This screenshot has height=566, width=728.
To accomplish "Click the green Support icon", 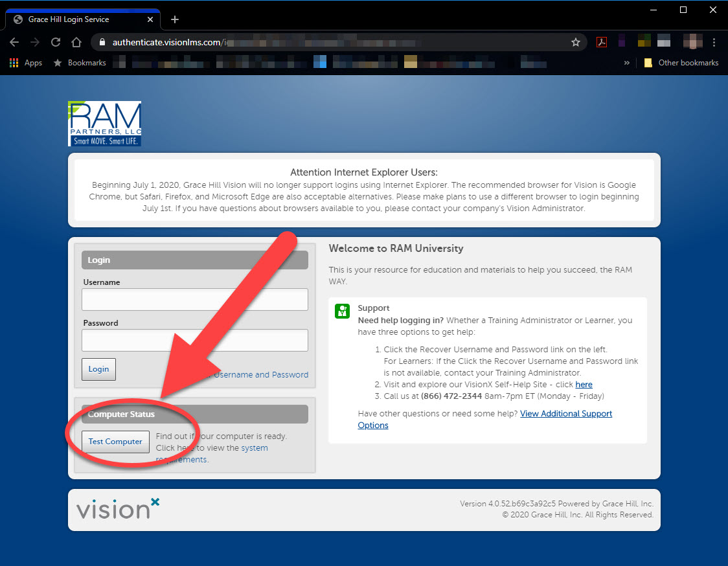I will [x=342, y=311].
